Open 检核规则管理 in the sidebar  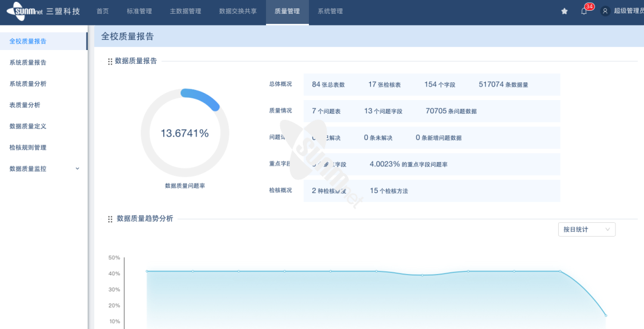pos(28,147)
